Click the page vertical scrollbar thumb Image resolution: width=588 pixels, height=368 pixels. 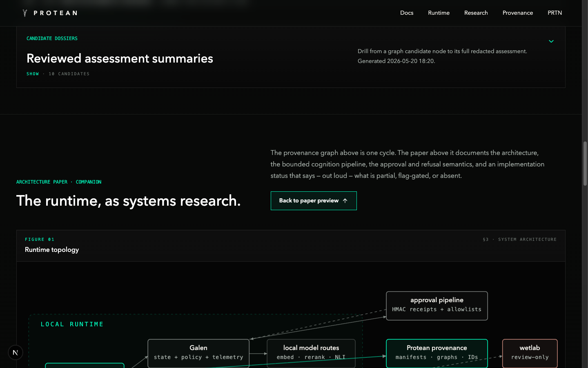click(585, 164)
